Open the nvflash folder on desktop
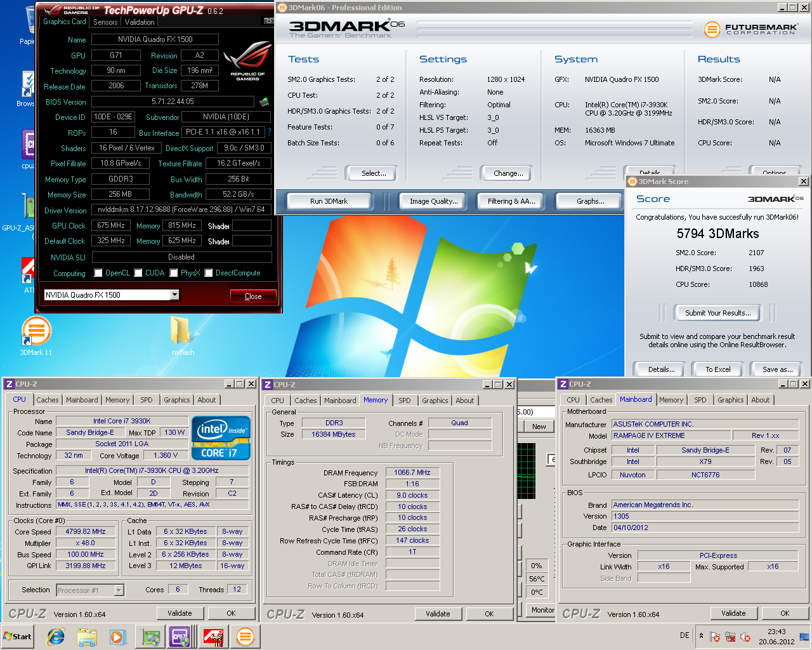The width and height of the screenshot is (812, 650). [x=183, y=336]
